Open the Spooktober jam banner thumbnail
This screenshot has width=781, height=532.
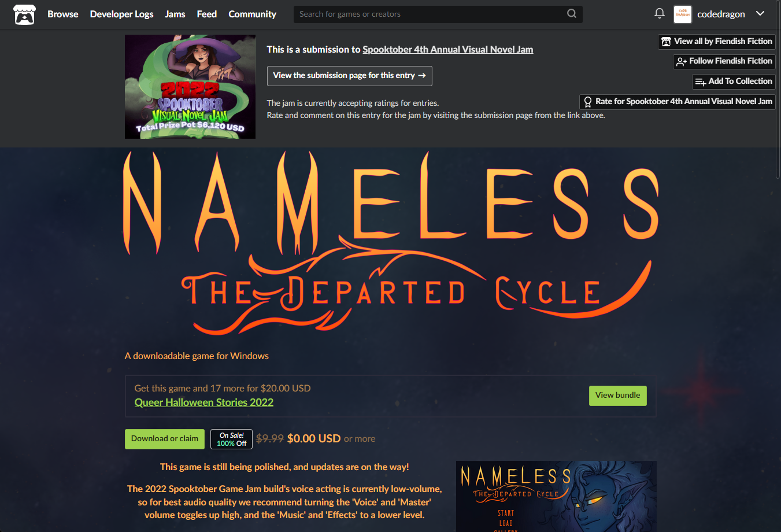pyautogui.click(x=190, y=87)
